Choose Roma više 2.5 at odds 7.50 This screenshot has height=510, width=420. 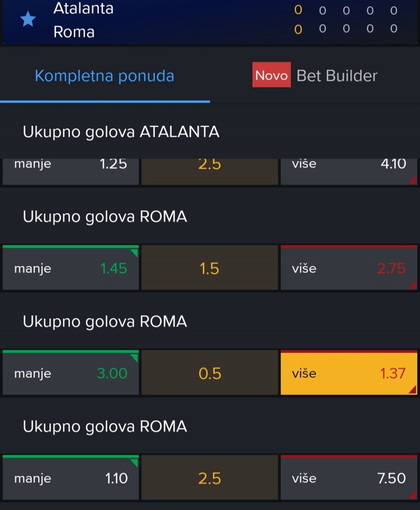[349, 478]
